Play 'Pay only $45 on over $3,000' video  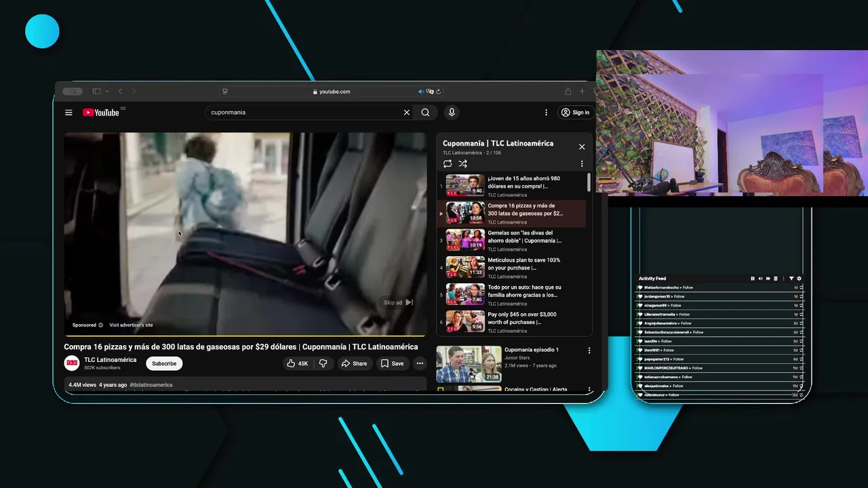[512, 322]
